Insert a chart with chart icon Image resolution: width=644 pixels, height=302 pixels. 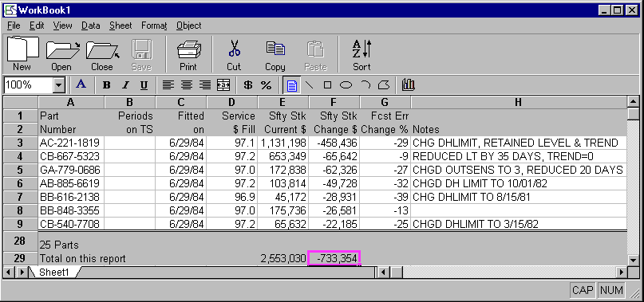409,85
